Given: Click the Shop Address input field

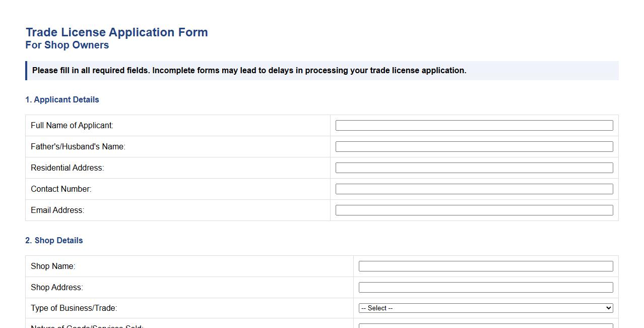Looking at the screenshot, I should click(x=485, y=287).
